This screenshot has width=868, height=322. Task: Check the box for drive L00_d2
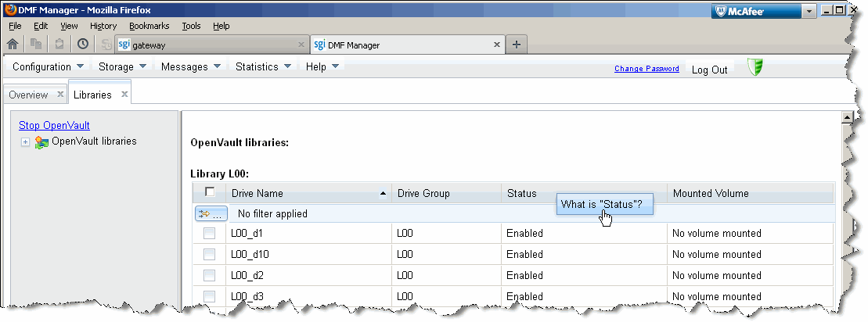click(209, 275)
